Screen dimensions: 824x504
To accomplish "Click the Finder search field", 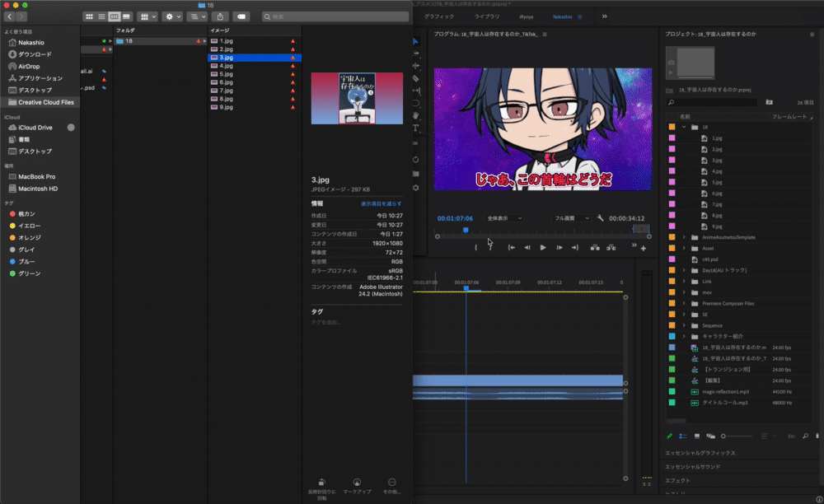I will tap(335, 16).
